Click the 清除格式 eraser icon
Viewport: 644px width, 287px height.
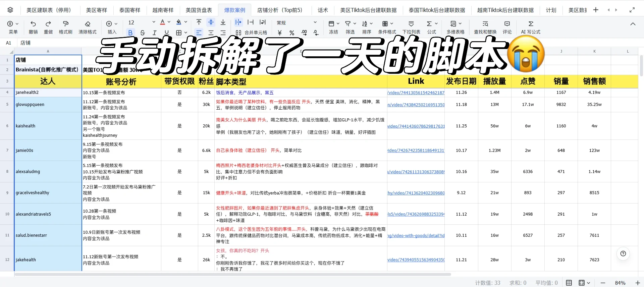(88, 23)
